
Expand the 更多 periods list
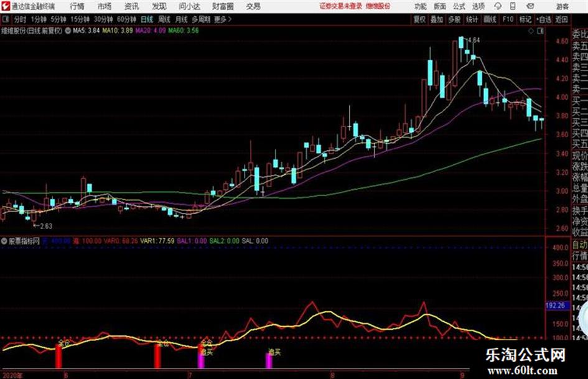coord(223,19)
